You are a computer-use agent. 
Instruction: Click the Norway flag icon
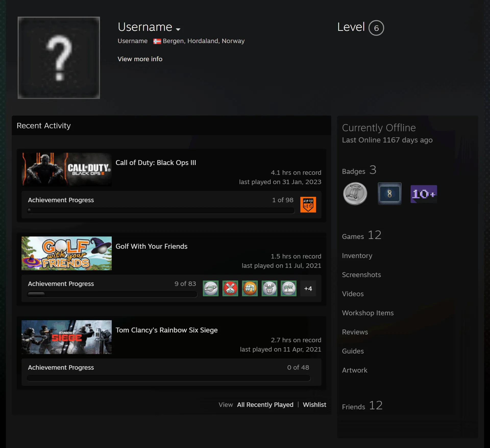click(157, 41)
